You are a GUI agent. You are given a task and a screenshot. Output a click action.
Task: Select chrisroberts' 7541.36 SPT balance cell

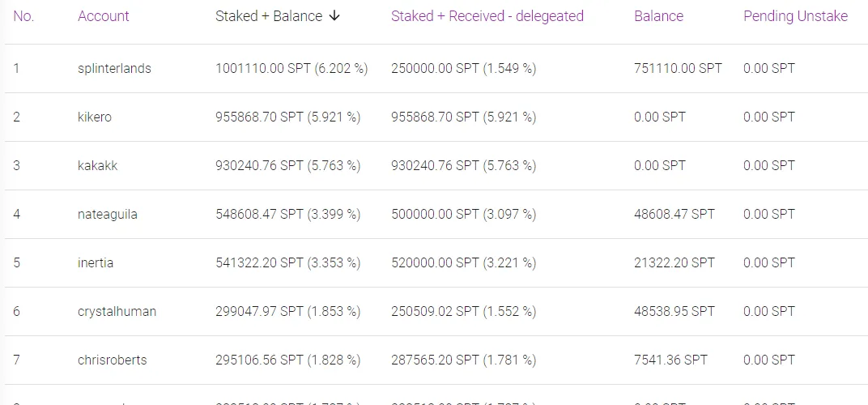click(670, 360)
